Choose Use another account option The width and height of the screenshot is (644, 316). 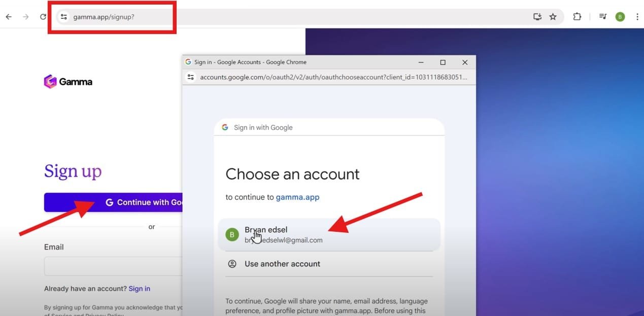click(282, 264)
